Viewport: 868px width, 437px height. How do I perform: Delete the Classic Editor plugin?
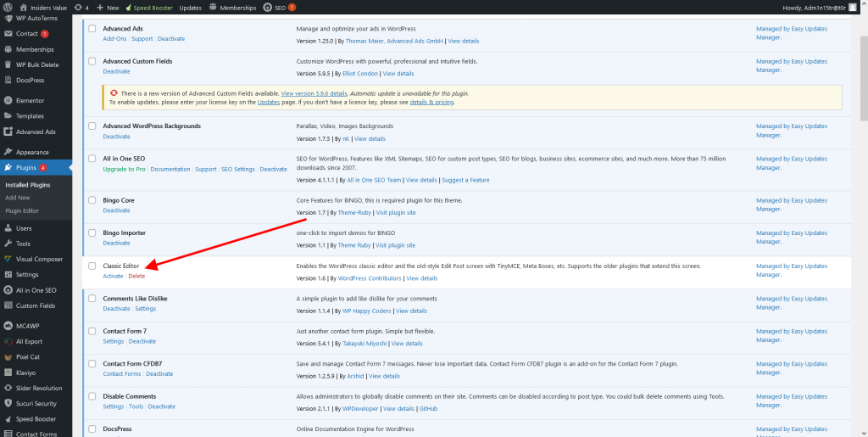click(x=136, y=277)
